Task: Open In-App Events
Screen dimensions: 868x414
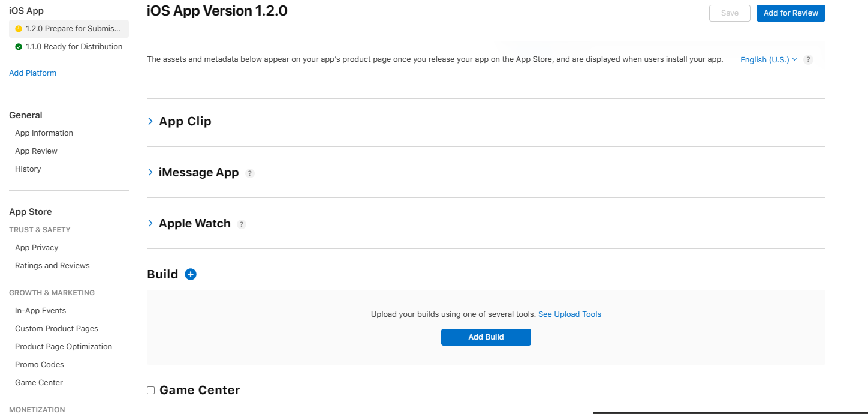Action: tap(40, 311)
